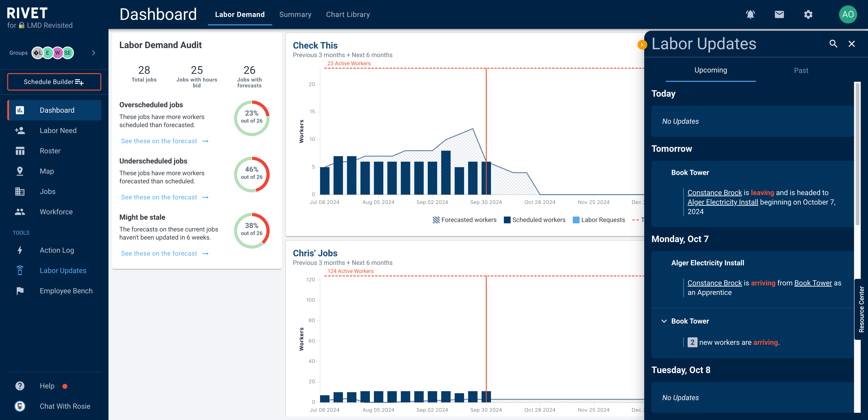
Task: Click the orange arrow collapse panel button
Action: tap(642, 44)
